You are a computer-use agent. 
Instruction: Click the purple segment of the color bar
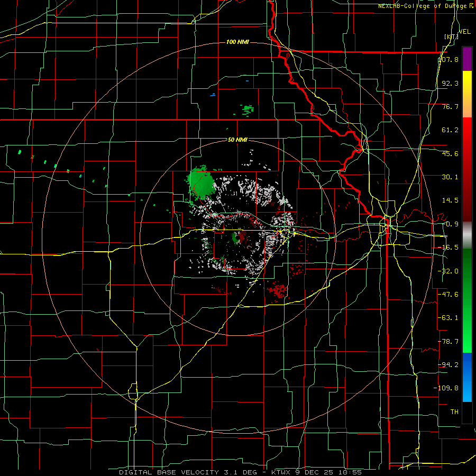[467, 59]
